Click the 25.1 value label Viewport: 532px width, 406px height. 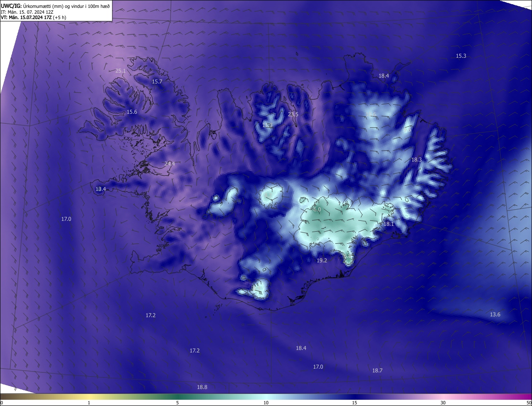[121, 71]
